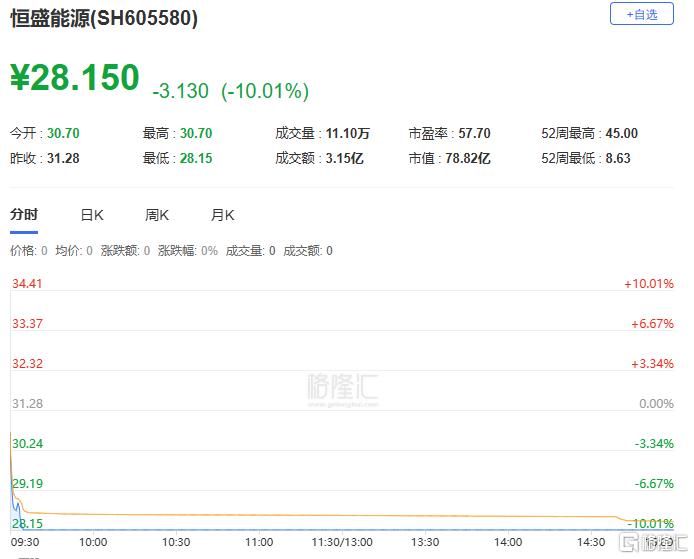This screenshot has height=559, width=694.
Task: Click the current price ¥28.150
Action: click(75, 78)
